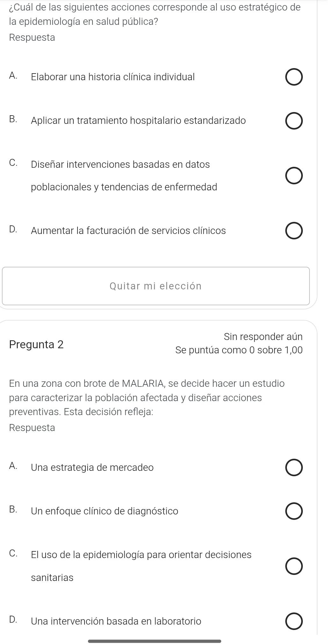Pick radio for "Aumentar la facturación de servicios clínicos"
The height and width of the screenshot is (644, 328).
coord(294,231)
